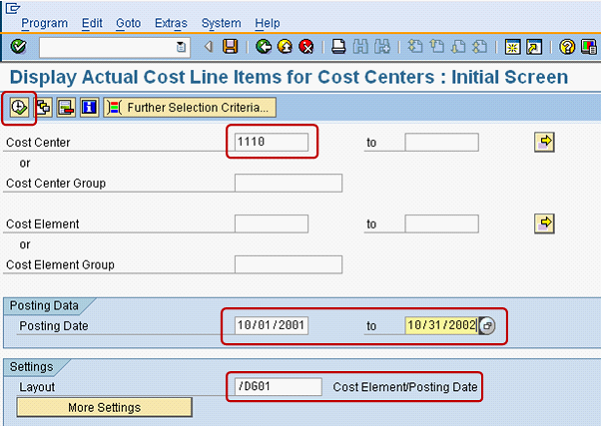
Task: Click the More Settings button
Action: click(x=104, y=407)
